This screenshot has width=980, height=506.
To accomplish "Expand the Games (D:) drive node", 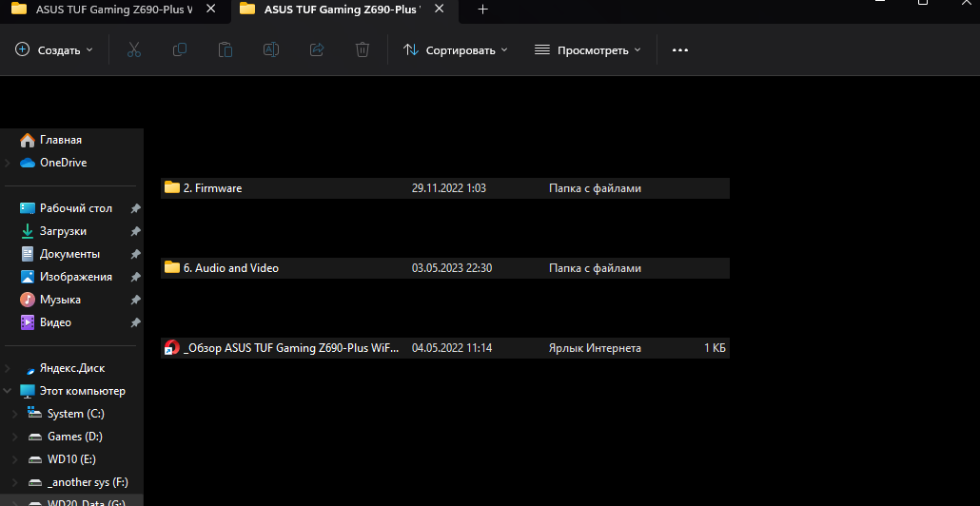I will [x=15, y=436].
